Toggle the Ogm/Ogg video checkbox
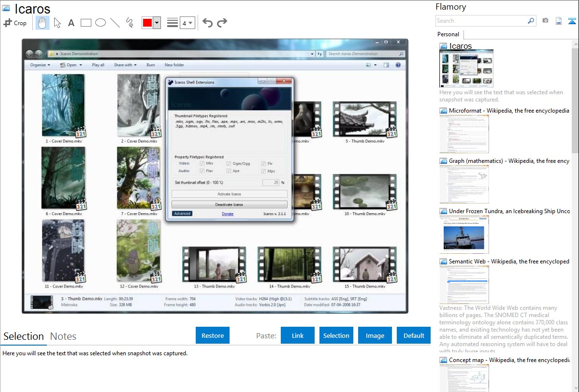This screenshot has height=392, width=579. pos(229,163)
